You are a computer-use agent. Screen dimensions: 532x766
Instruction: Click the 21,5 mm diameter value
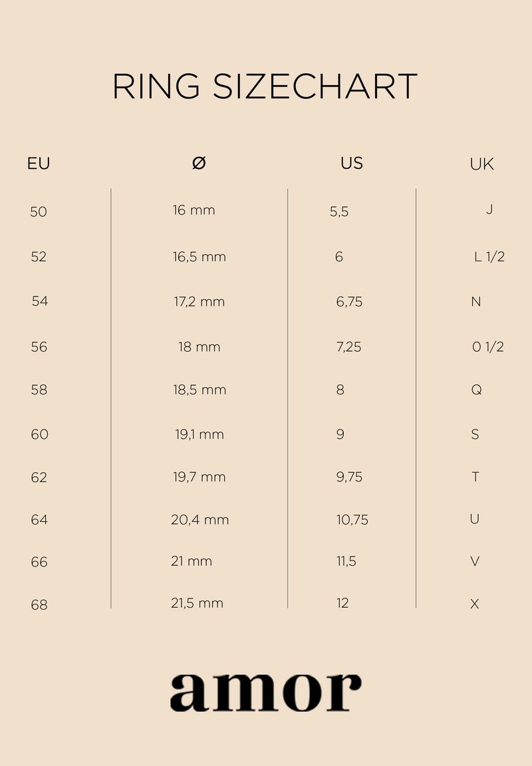(197, 604)
